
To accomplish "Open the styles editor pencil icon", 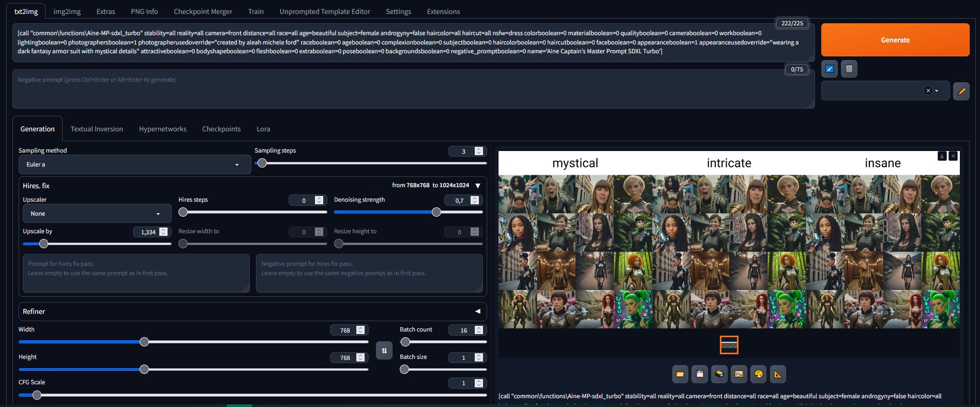I will (x=961, y=91).
